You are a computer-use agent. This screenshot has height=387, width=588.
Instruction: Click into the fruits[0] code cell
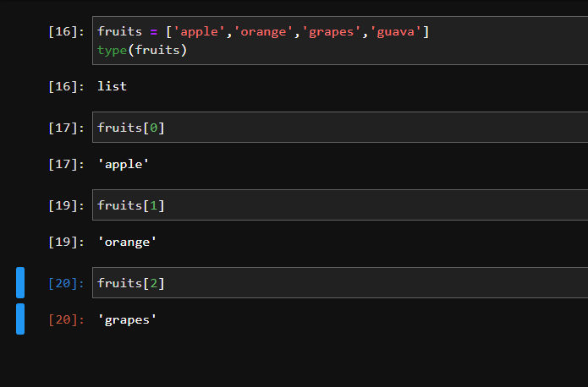[338, 128]
